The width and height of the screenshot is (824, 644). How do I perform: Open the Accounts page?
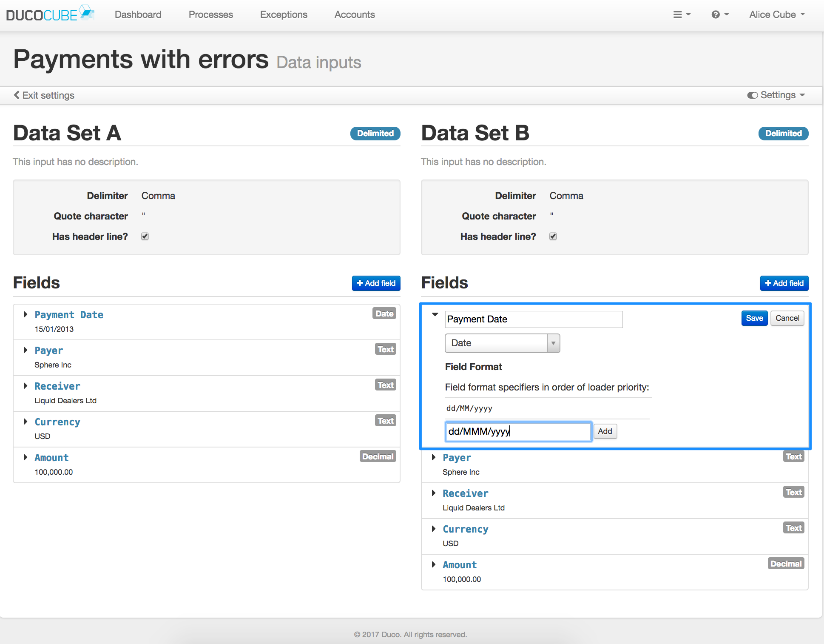click(354, 14)
